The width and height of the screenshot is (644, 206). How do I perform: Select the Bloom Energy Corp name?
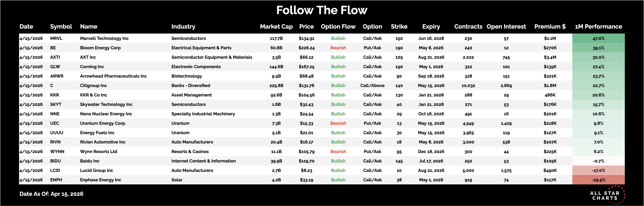100,48
